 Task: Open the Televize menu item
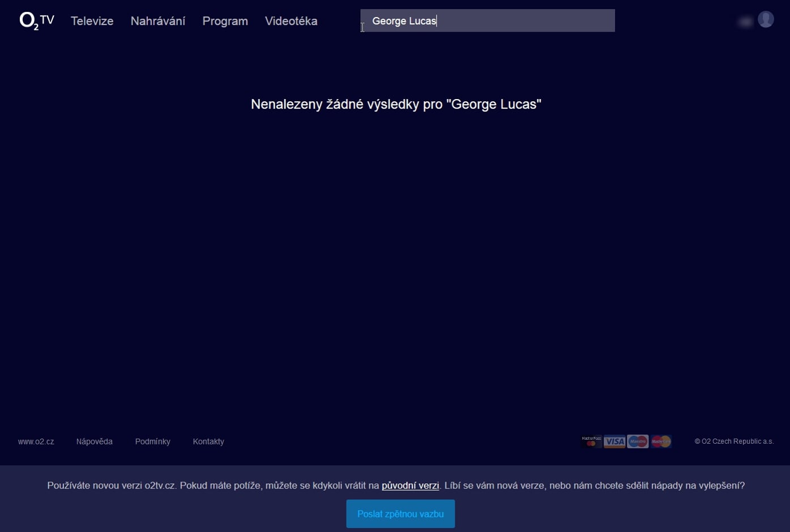(92, 21)
